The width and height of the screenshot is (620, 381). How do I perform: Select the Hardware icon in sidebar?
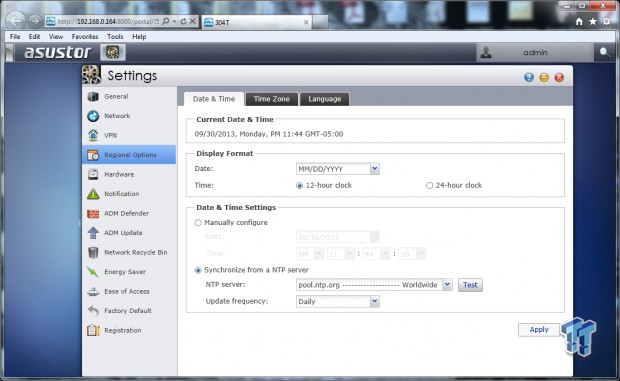pos(93,174)
